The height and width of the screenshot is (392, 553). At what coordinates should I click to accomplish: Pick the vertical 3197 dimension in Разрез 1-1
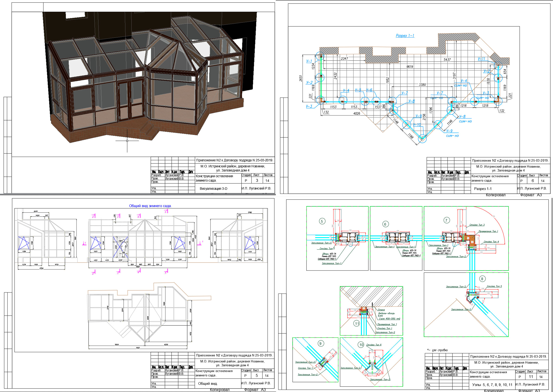tap(454, 76)
